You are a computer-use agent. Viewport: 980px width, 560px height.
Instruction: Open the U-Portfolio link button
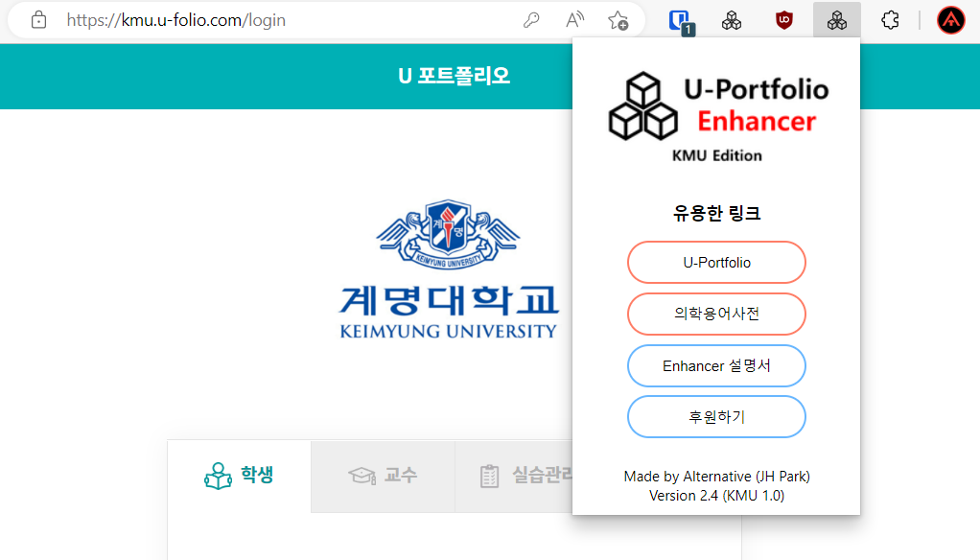pos(716,263)
